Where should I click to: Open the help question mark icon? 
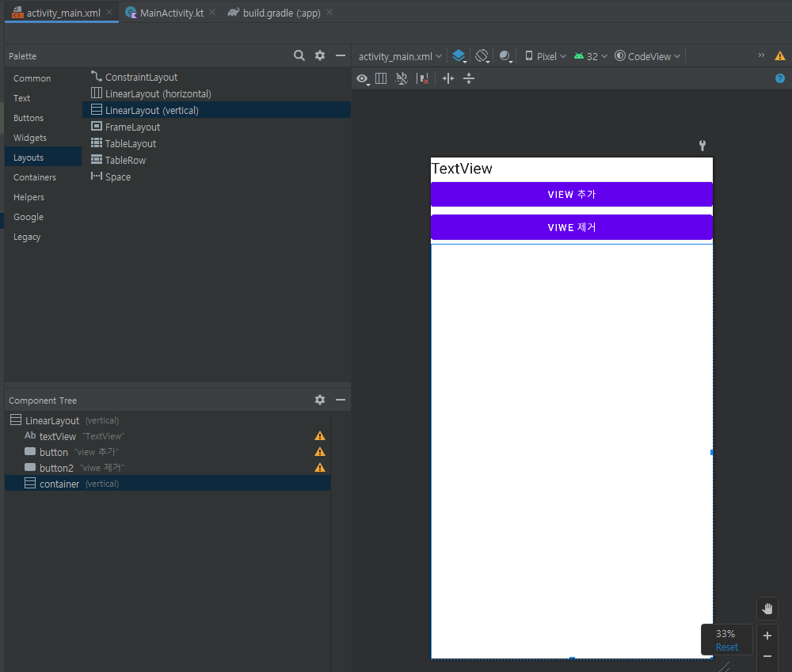tap(780, 78)
